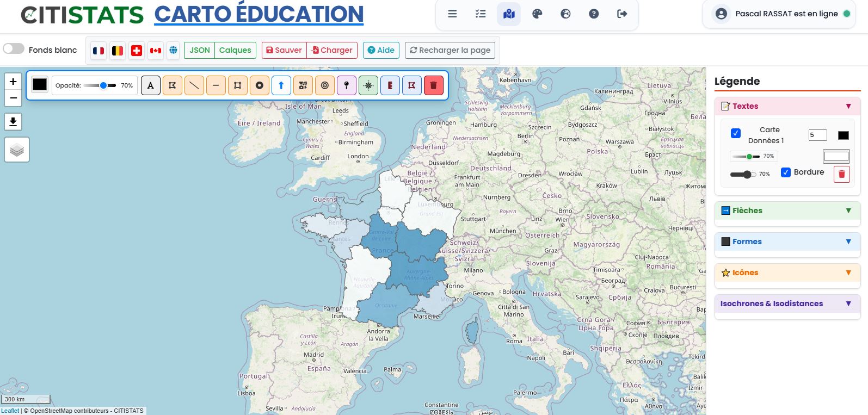The width and height of the screenshot is (868, 415).
Task: Click the red trash tool in drawing toolbar
Action: tap(434, 85)
